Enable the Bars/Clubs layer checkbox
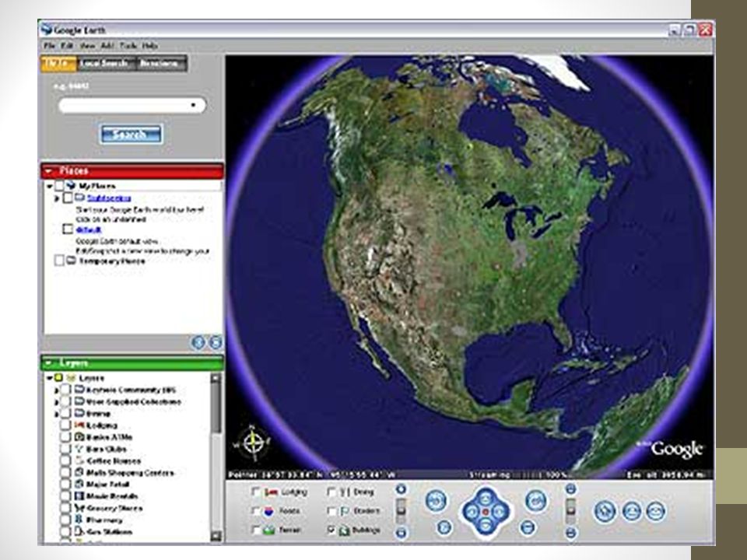 point(65,449)
